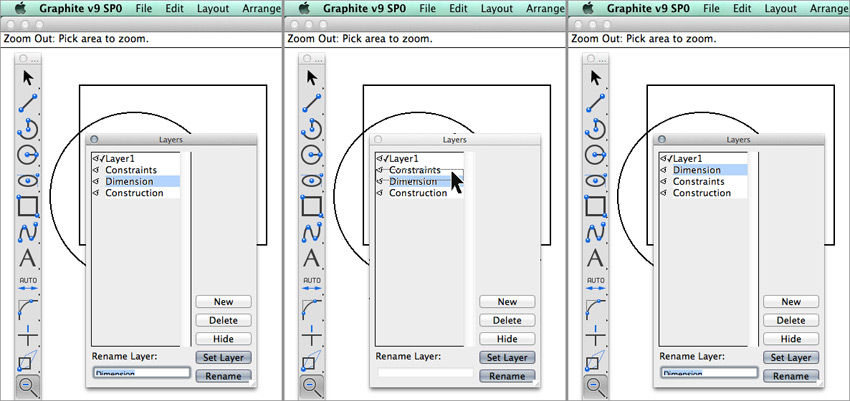Select the Text tool in the middle window
Viewport: 850px width, 401px height.
tap(311, 258)
